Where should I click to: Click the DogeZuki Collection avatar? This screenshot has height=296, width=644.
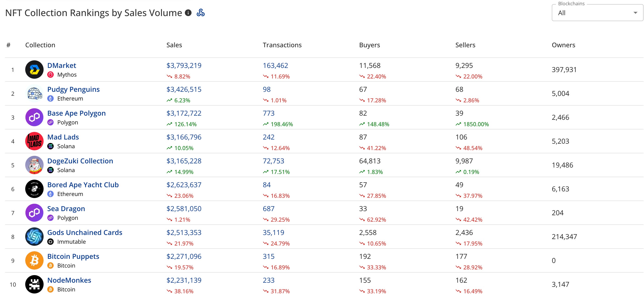pos(34,165)
